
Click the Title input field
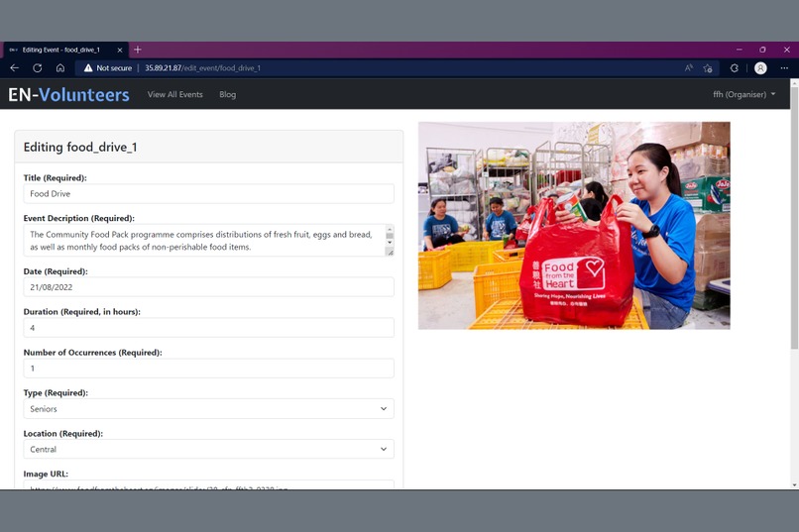208,193
